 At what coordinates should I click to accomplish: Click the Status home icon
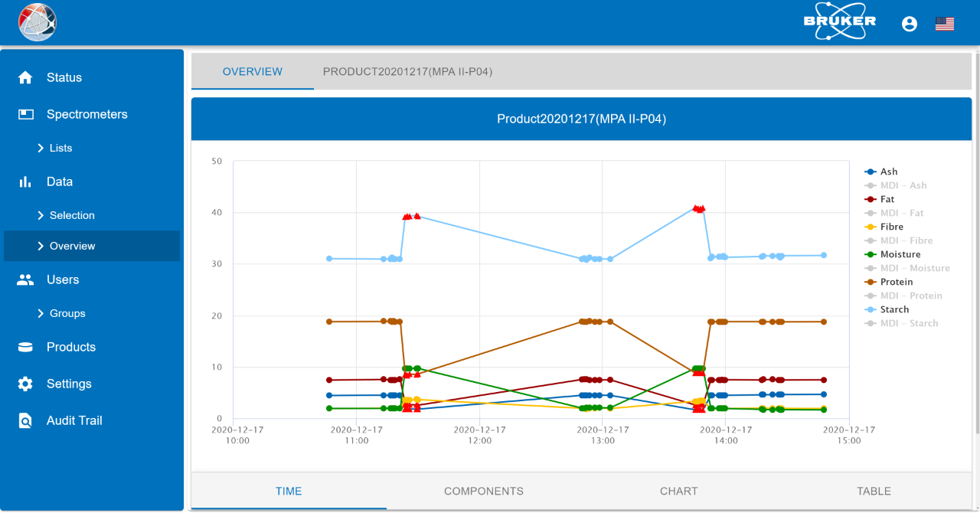coord(25,77)
